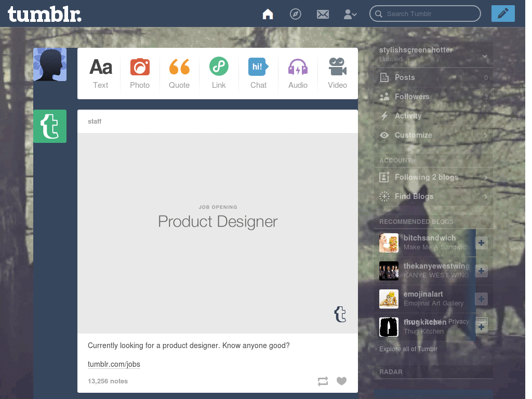Expand the stylishscreenshotter blog dropdown
Viewport: 532px width, 399px height.
point(485,56)
